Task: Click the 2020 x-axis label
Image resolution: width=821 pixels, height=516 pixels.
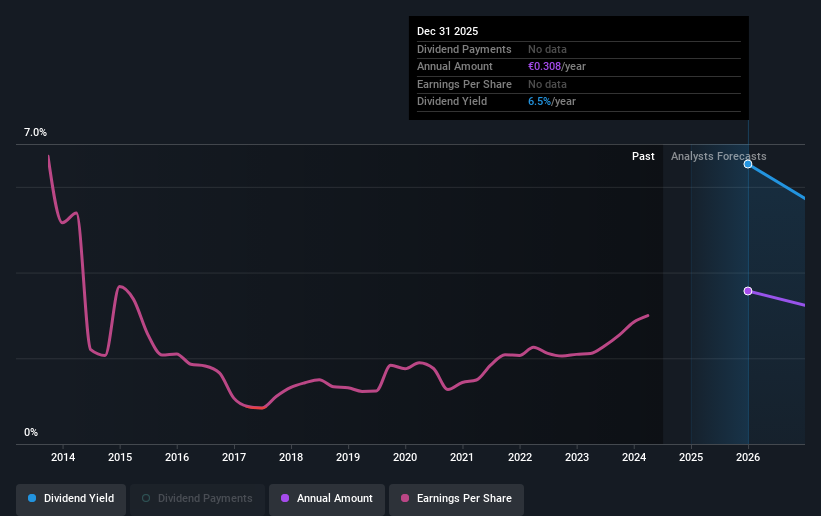Action: 405,457
